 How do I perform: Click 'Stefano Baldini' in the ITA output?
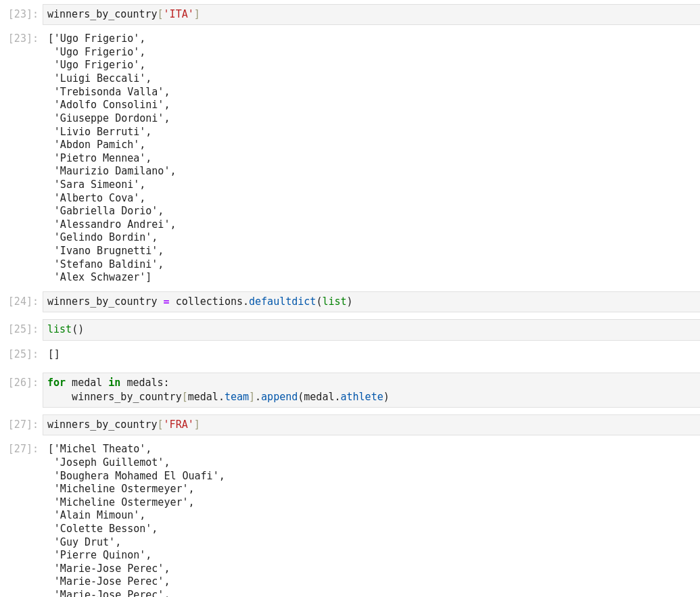pos(108,264)
